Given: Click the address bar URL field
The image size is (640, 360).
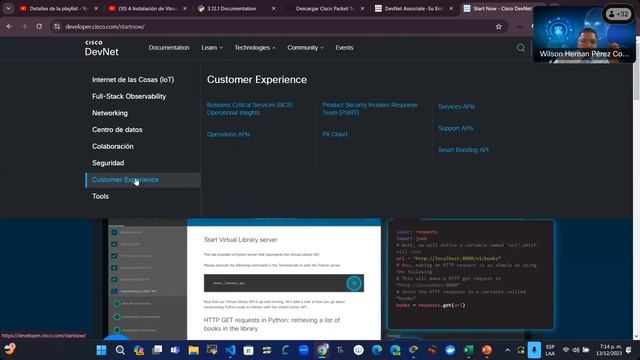Looking at the screenshot, I should 278,27.
